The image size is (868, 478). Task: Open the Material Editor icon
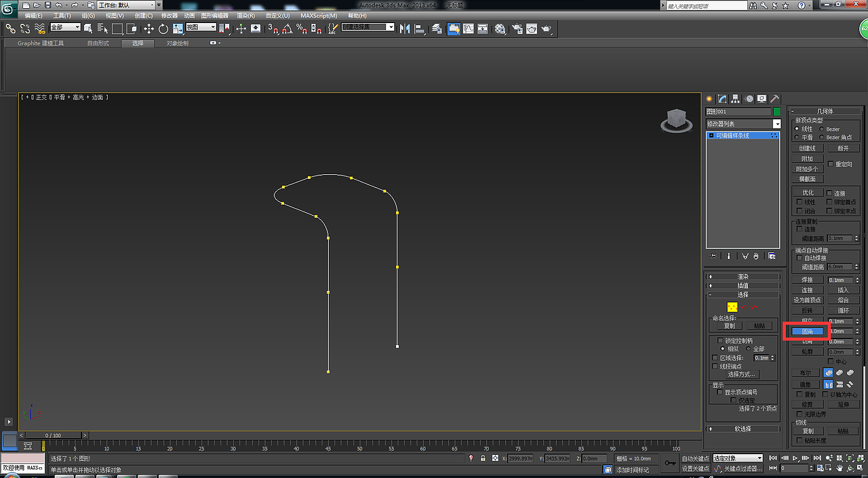tap(500, 28)
